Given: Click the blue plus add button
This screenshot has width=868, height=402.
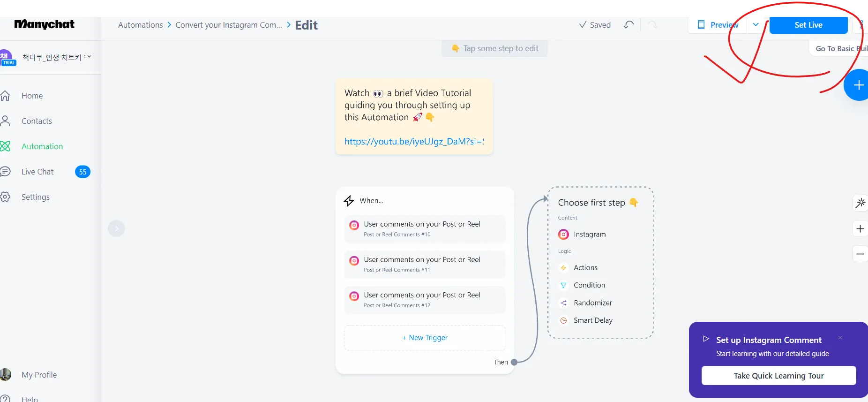Looking at the screenshot, I should (x=857, y=85).
